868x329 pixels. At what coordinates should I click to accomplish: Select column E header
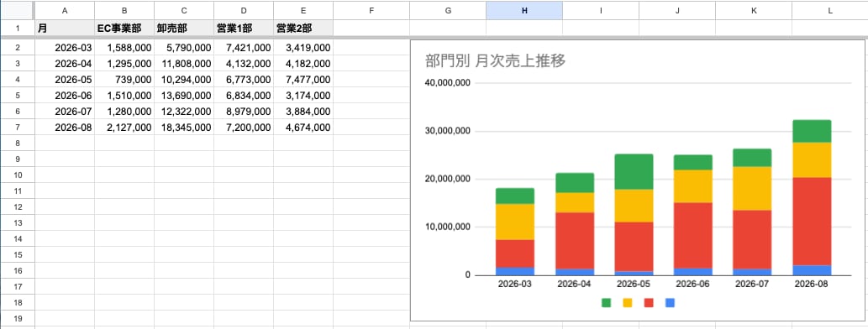point(304,10)
